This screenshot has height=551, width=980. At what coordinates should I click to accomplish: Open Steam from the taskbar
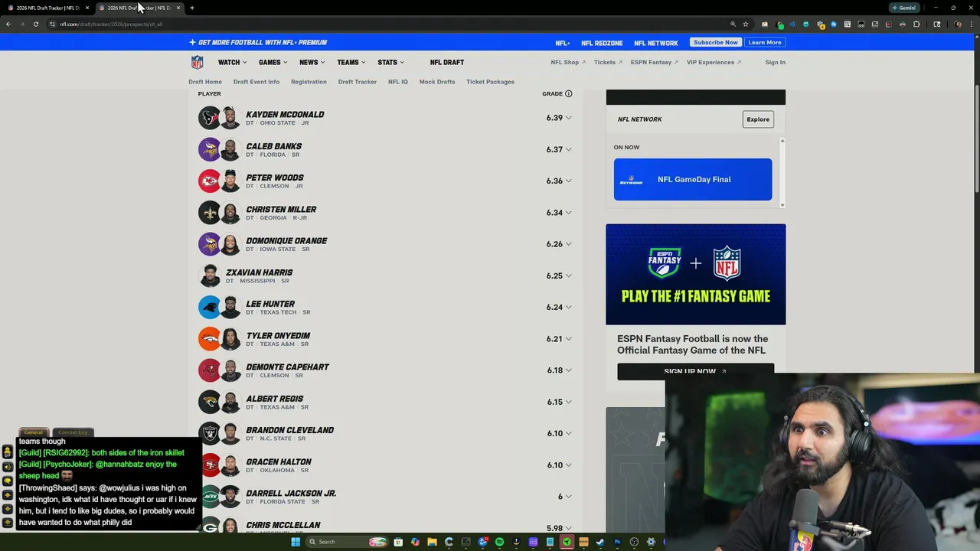(600, 542)
